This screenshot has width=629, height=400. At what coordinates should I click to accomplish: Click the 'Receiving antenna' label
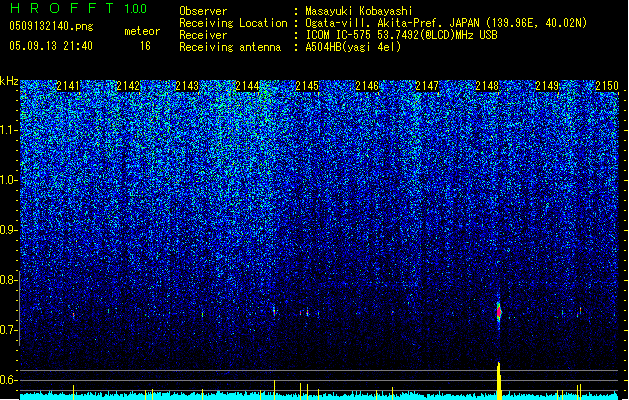tap(230, 47)
